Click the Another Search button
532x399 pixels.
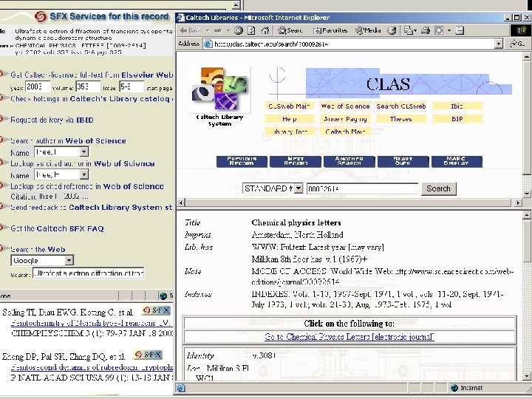click(x=349, y=162)
